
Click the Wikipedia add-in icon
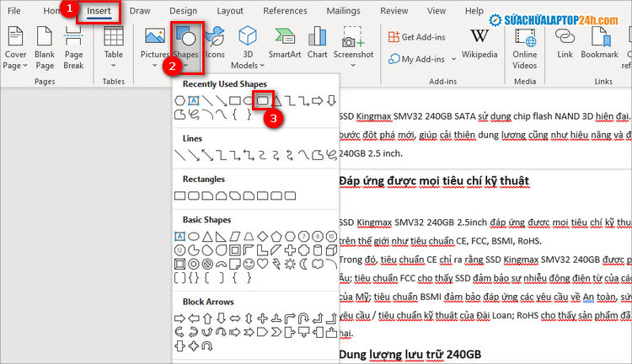(479, 44)
